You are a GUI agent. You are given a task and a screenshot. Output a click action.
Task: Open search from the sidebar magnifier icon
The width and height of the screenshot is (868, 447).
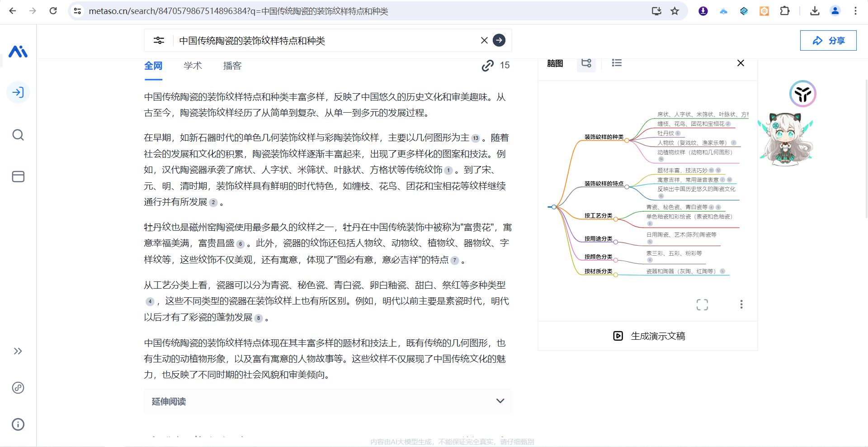[18, 135]
